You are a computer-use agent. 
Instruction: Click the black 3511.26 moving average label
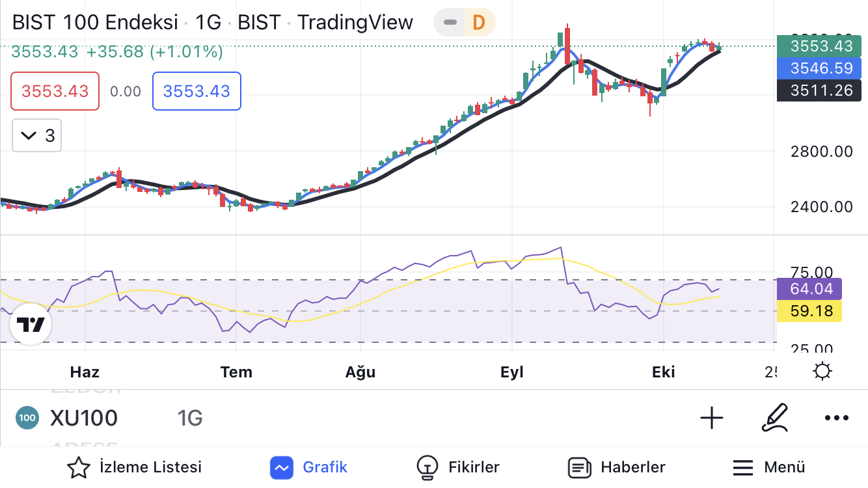(821, 90)
